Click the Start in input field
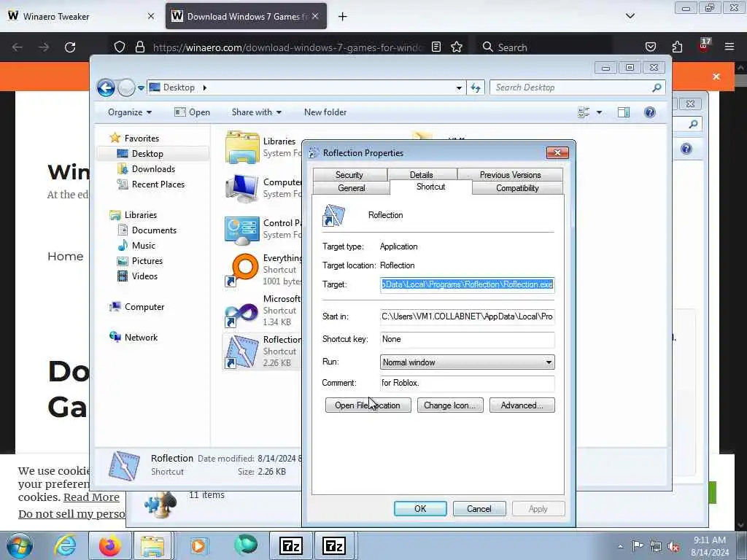The width and height of the screenshot is (747, 560). coord(468,316)
